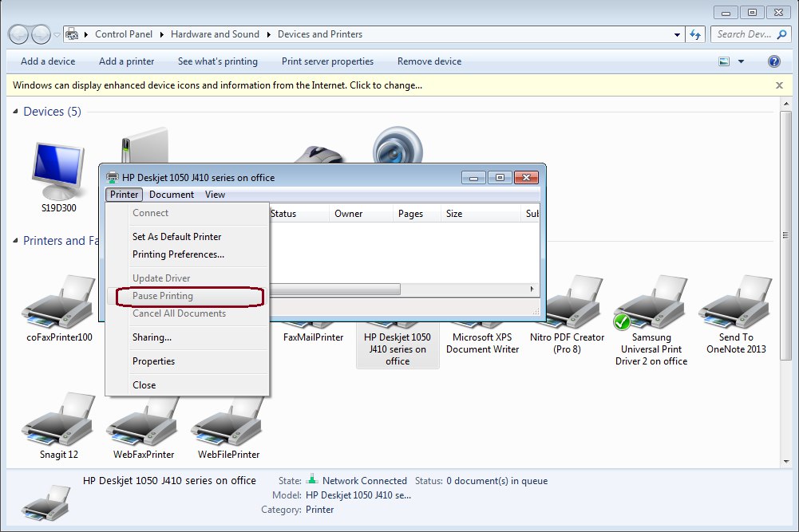Screen dimensions: 799x532
Task: Select Update Driver menu entry
Action: pos(188,278)
